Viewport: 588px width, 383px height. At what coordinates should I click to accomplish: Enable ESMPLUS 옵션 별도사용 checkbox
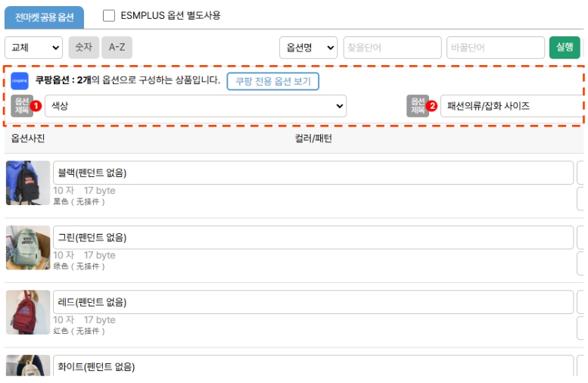coord(109,15)
